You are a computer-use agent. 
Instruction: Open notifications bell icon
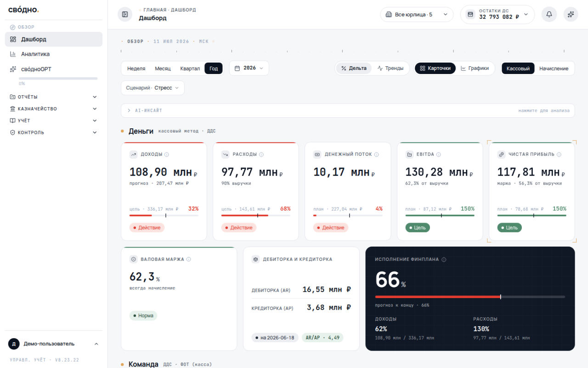pyautogui.click(x=549, y=14)
